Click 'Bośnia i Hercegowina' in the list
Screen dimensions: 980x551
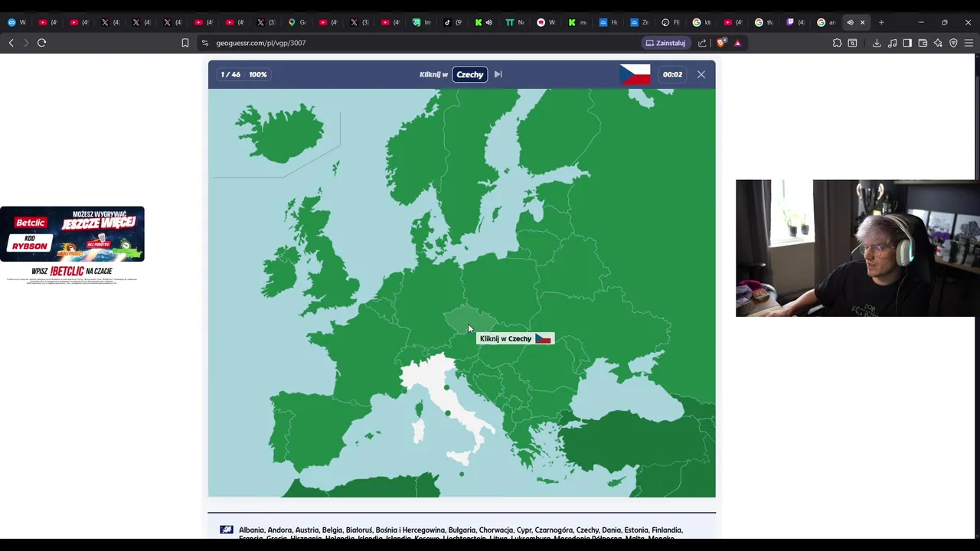(x=410, y=530)
